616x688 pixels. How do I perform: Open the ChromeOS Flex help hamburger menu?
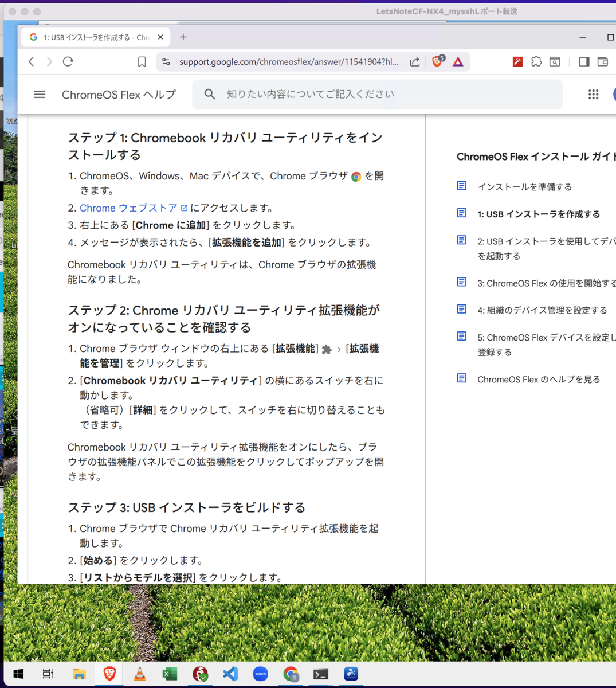pyautogui.click(x=40, y=94)
